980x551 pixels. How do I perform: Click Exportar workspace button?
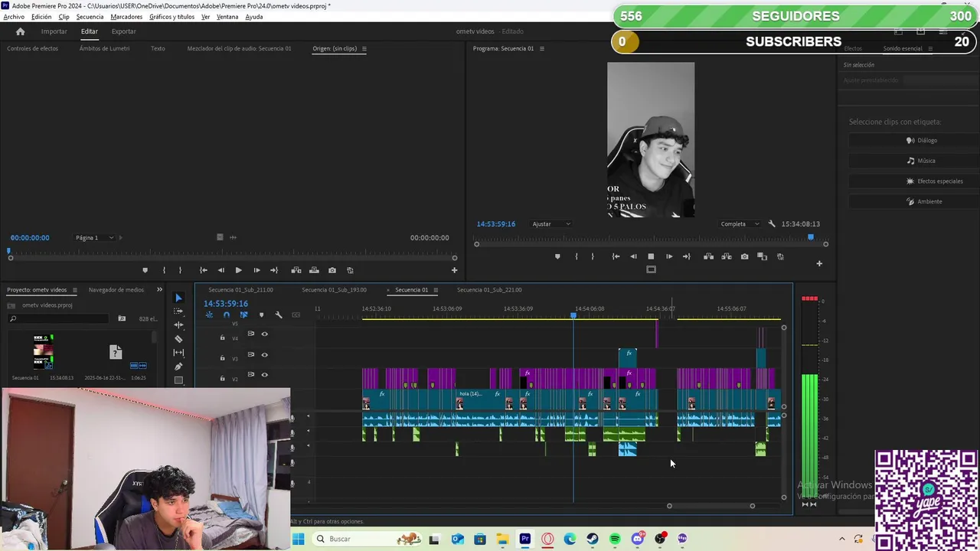[123, 31]
